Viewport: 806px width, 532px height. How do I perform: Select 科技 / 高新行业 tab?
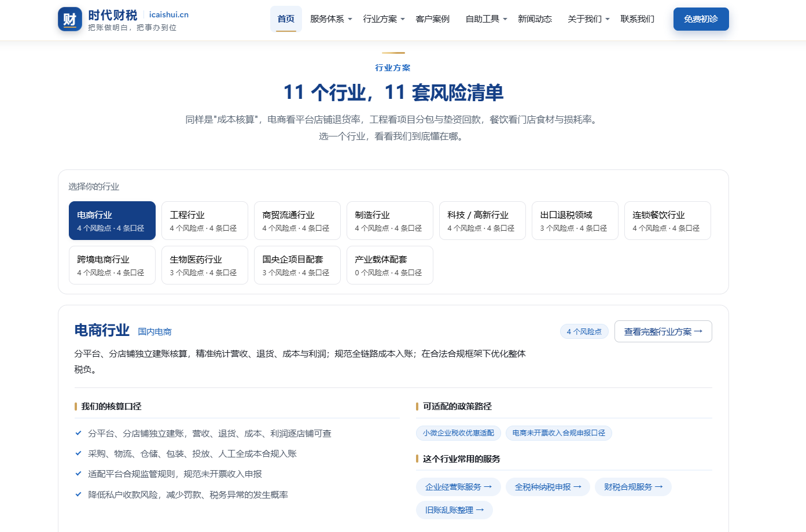(483, 220)
